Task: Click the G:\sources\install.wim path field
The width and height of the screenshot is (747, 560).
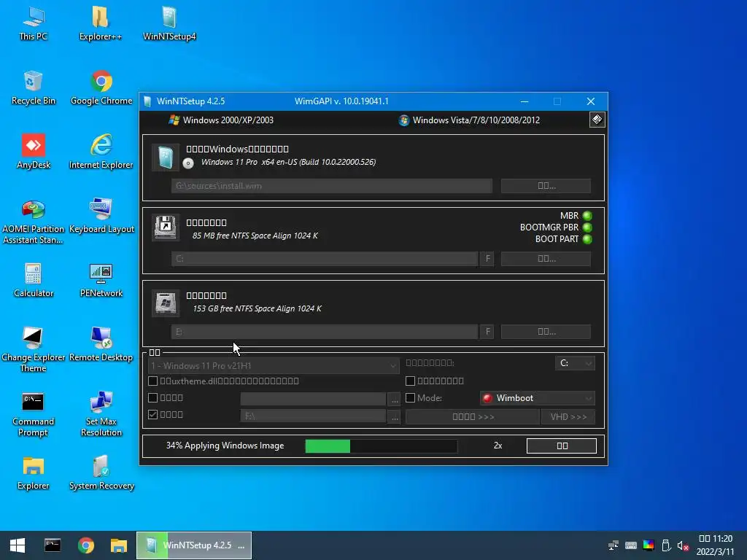Action: [332, 186]
